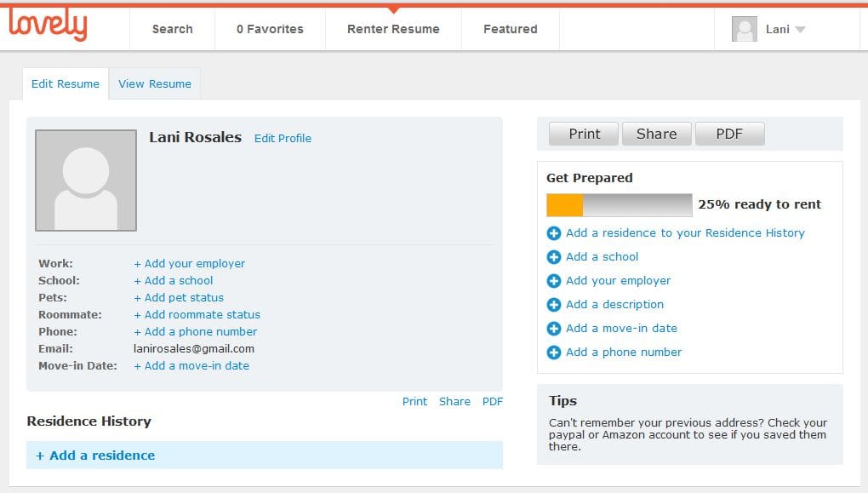Click the plus icon beside Add a residence to history
Screen dimensions: 868x493
553,233
